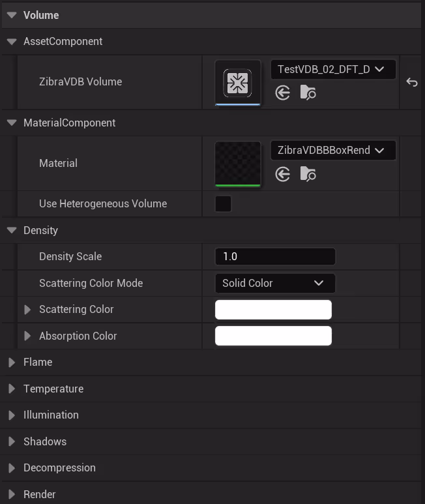
Task: Collapse the MaterialComponent section
Action: (12, 123)
